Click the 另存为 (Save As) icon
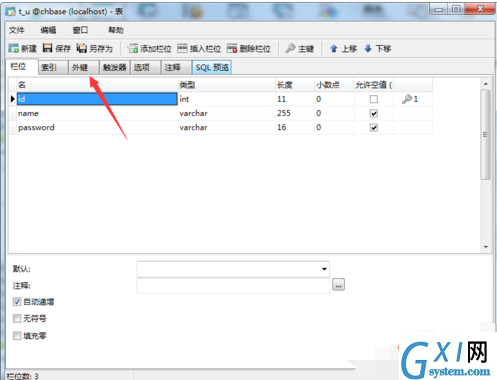 tap(82, 48)
